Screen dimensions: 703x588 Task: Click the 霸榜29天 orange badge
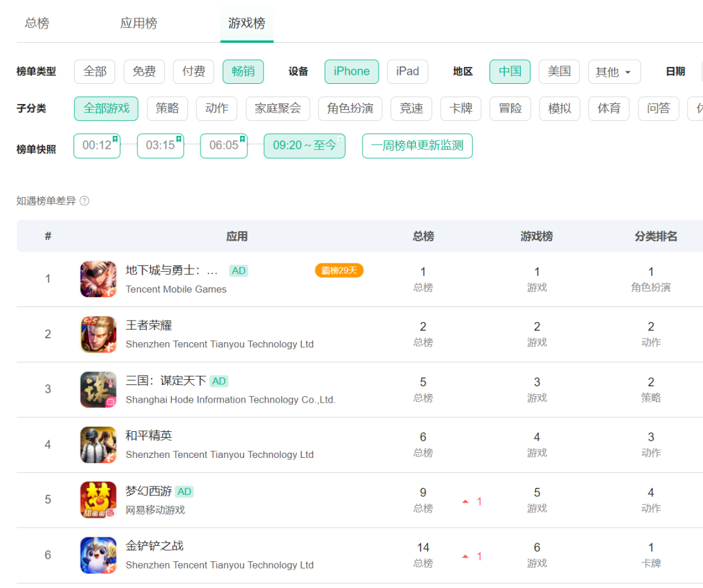(x=339, y=270)
